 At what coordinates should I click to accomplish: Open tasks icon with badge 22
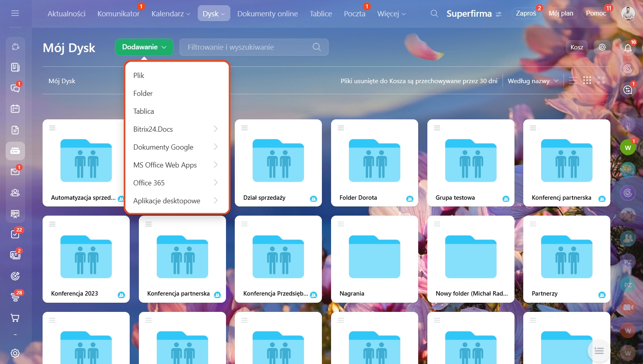click(15, 234)
